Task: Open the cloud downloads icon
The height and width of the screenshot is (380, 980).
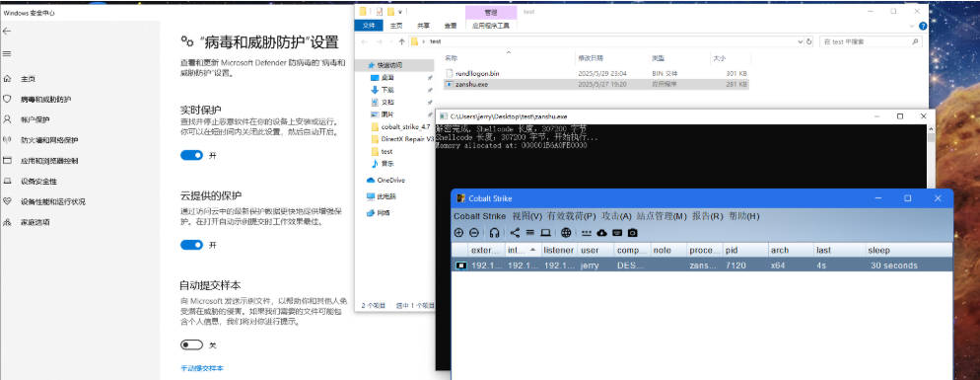Action: pos(601,233)
